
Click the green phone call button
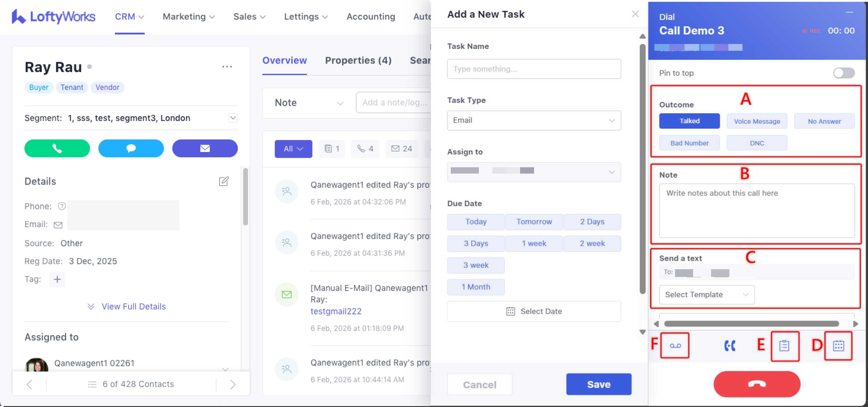57,148
